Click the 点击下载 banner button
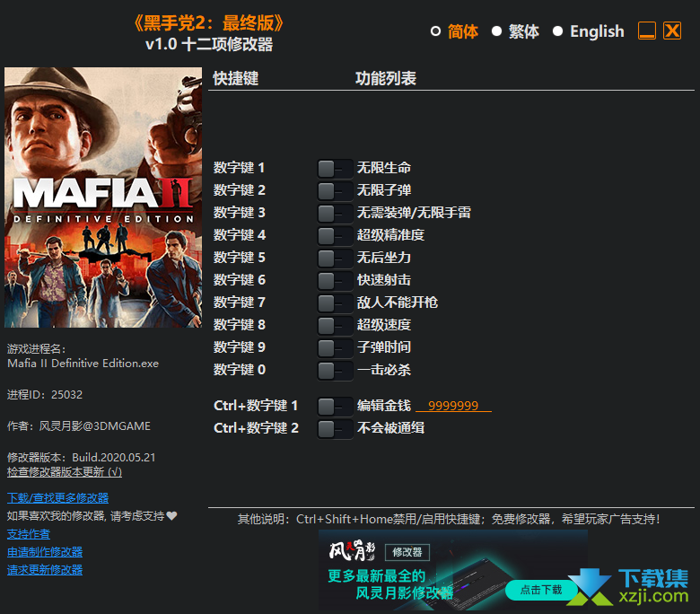 pos(540,590)
